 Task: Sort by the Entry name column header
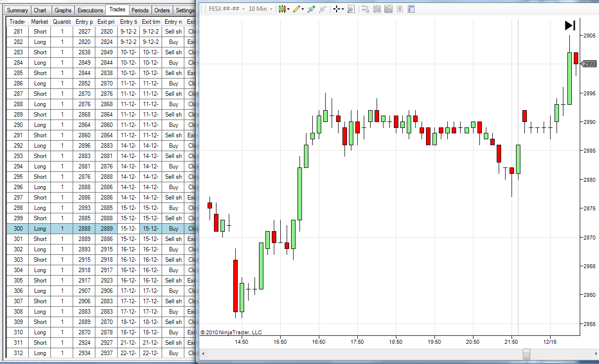(x=173, y=22)
